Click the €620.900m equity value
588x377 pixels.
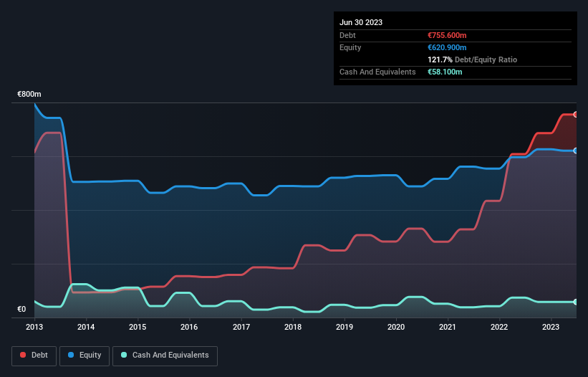447,47
